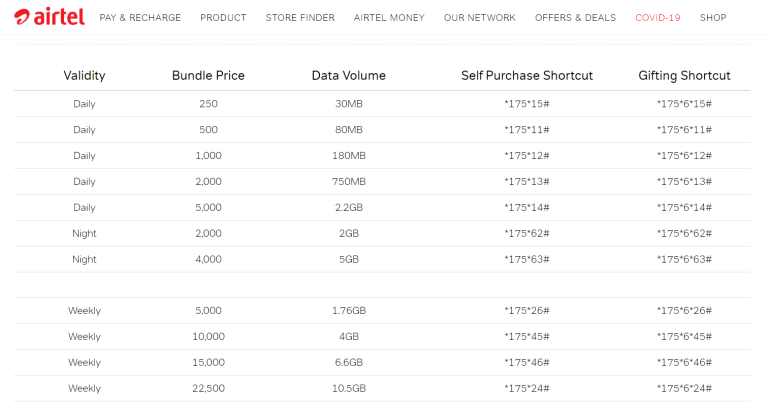The width and height of the screenshot is (768, 410).
Task: Click the Self Purchase Shortcut header
Action: click(527, 75)
